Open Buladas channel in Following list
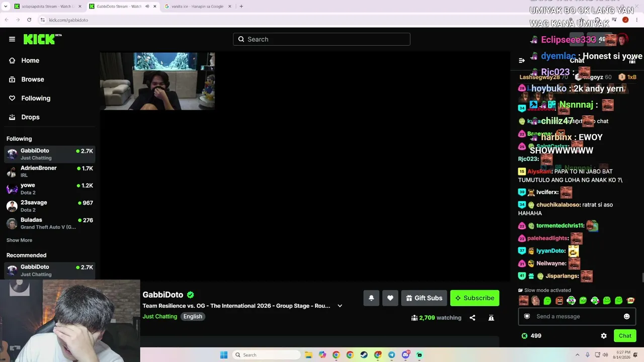The width and height of the screenshot is (644, 362). 49,223
